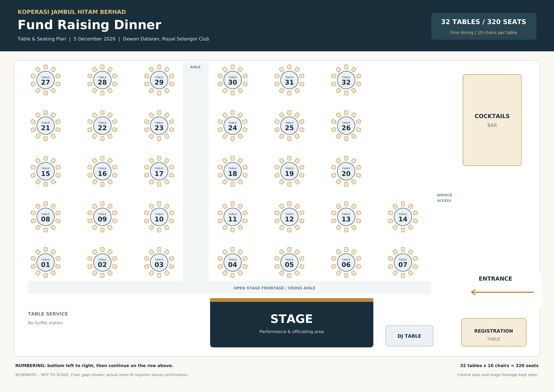
Task: Click the entrance arrow
Action: click(502, 292)
